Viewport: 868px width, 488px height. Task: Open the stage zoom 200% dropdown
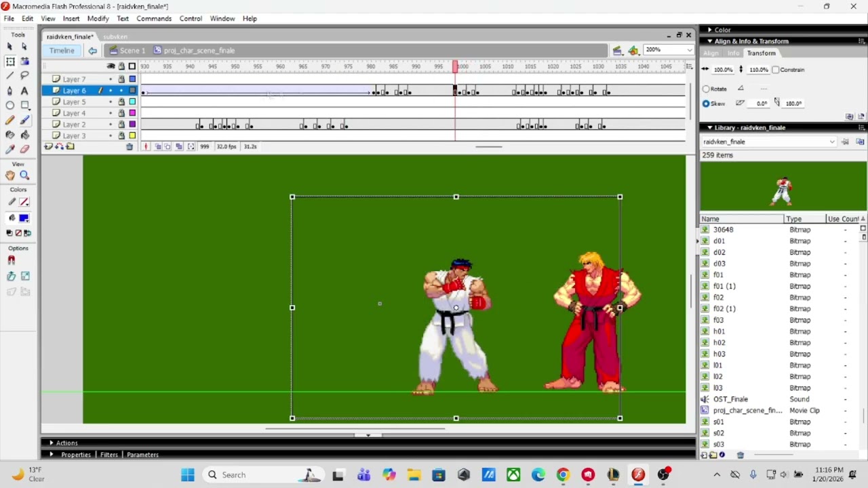click(689, 50)
